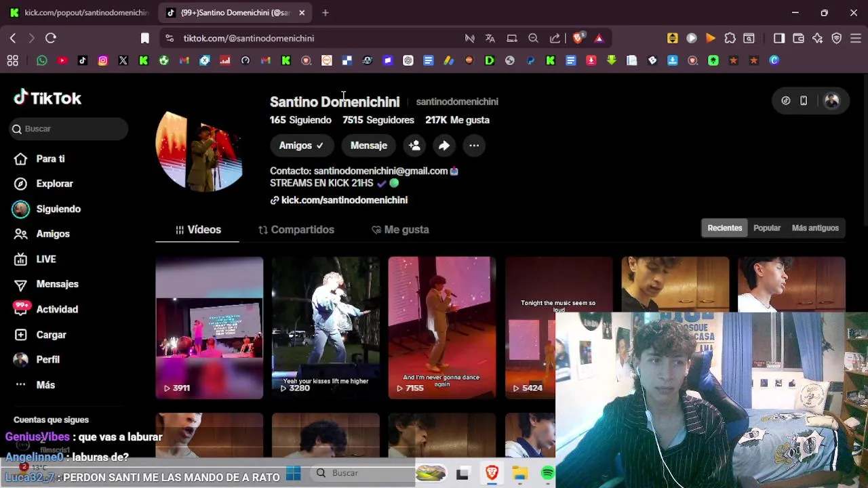
Task: Click the TikTok logo
Action: click(47, 98)
